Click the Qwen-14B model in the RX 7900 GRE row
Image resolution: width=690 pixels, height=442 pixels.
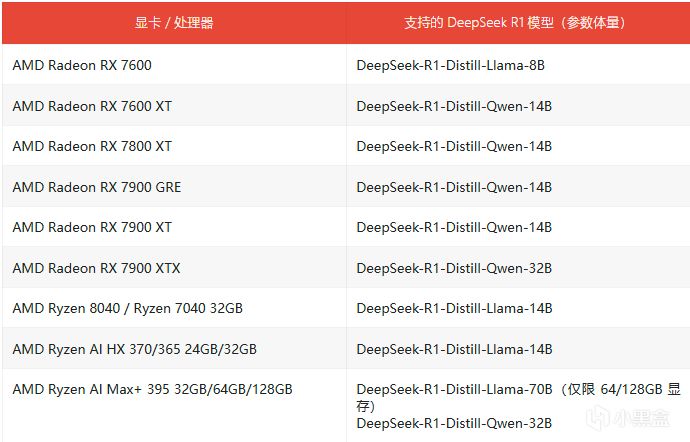click(454, 187)
